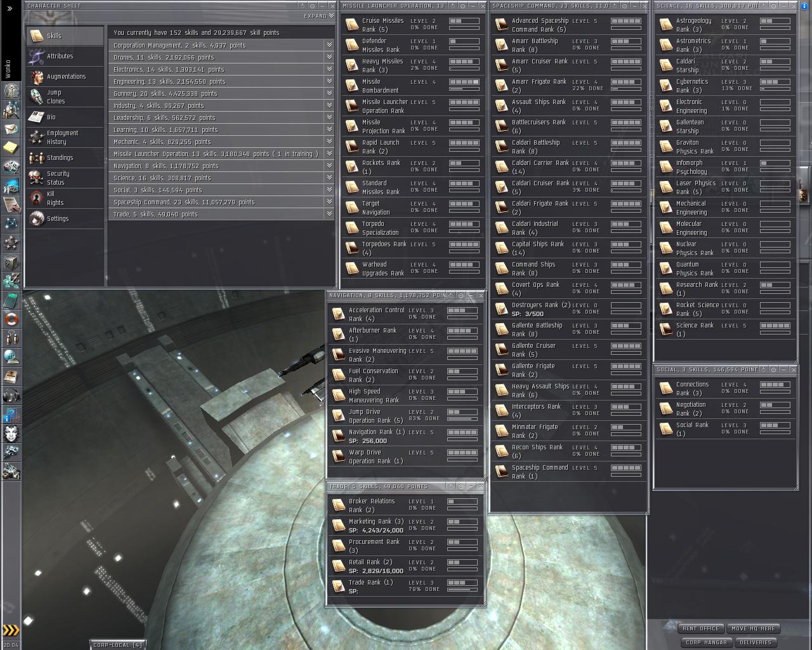This screenshot has height=650, width=812.
Task: Click the Cruise Missiles skill book icon
Action: (352, 25)
